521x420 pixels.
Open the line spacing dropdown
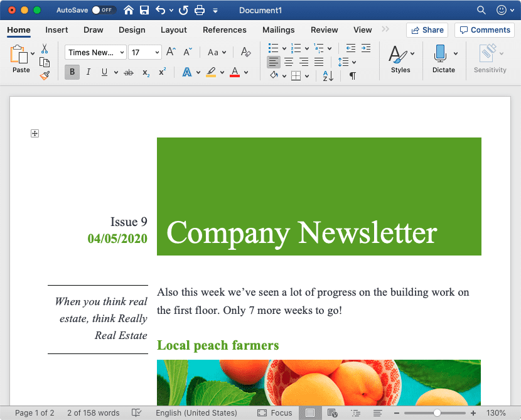tap(354, 62)
